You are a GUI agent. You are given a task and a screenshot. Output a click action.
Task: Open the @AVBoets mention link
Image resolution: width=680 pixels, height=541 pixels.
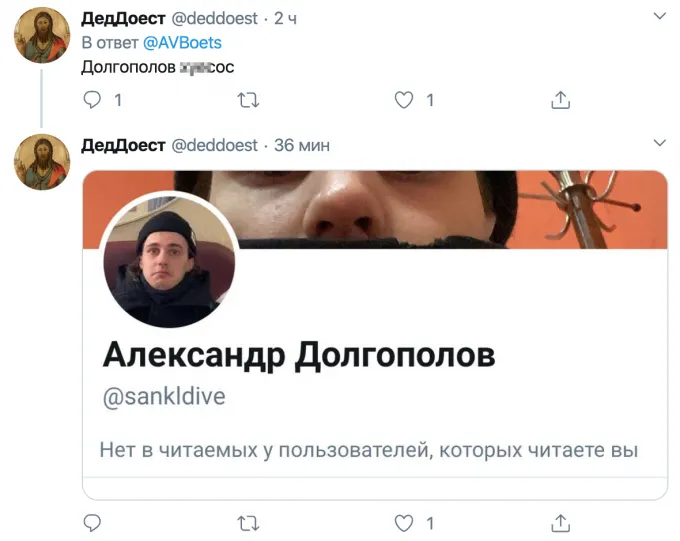pyautogui.click(x=182, y=43)
